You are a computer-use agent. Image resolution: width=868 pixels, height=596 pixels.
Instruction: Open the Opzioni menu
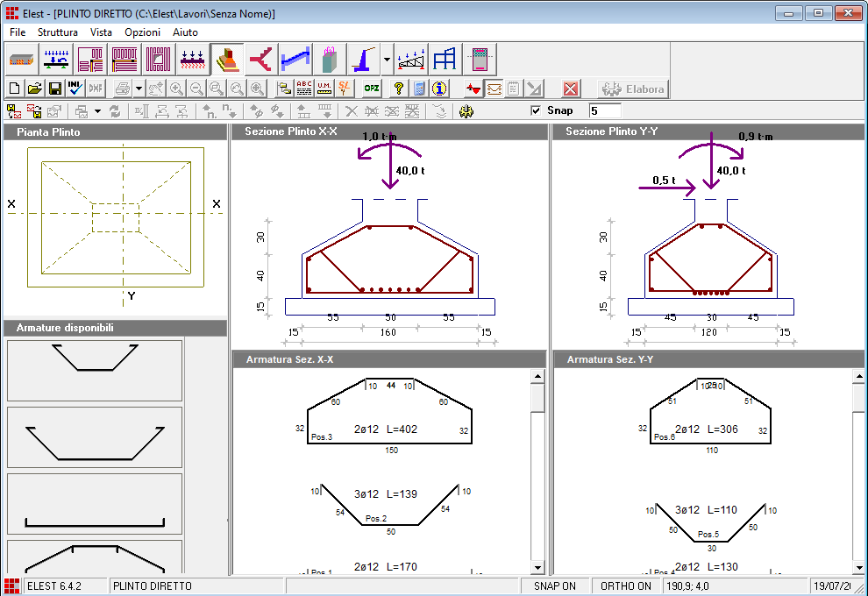pyautogui.click(x=142, y=32)
